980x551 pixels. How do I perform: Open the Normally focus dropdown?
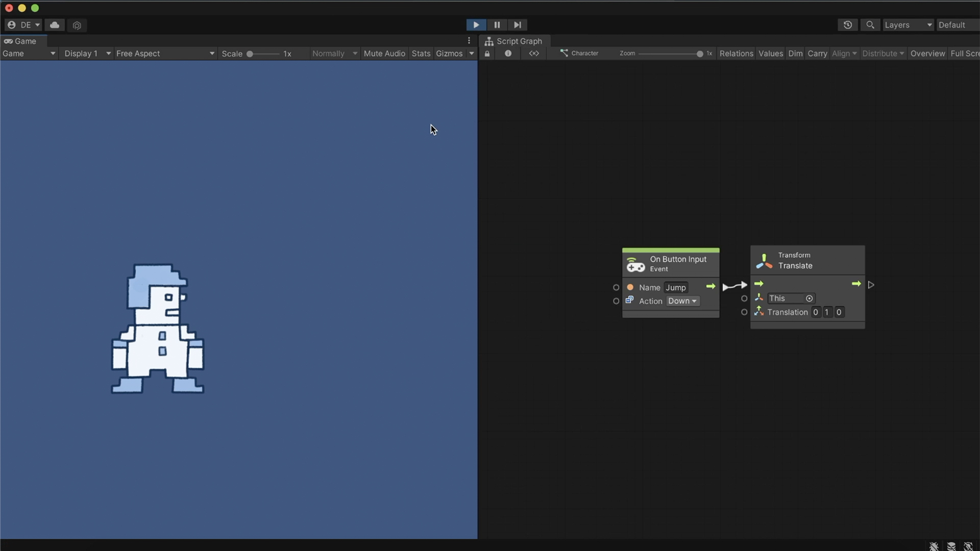coord(334,53)
